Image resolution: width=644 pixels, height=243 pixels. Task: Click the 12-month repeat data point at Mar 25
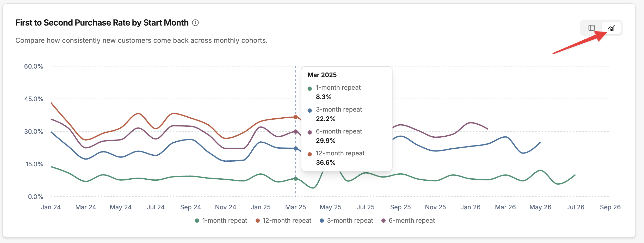(x=295, y=117)
